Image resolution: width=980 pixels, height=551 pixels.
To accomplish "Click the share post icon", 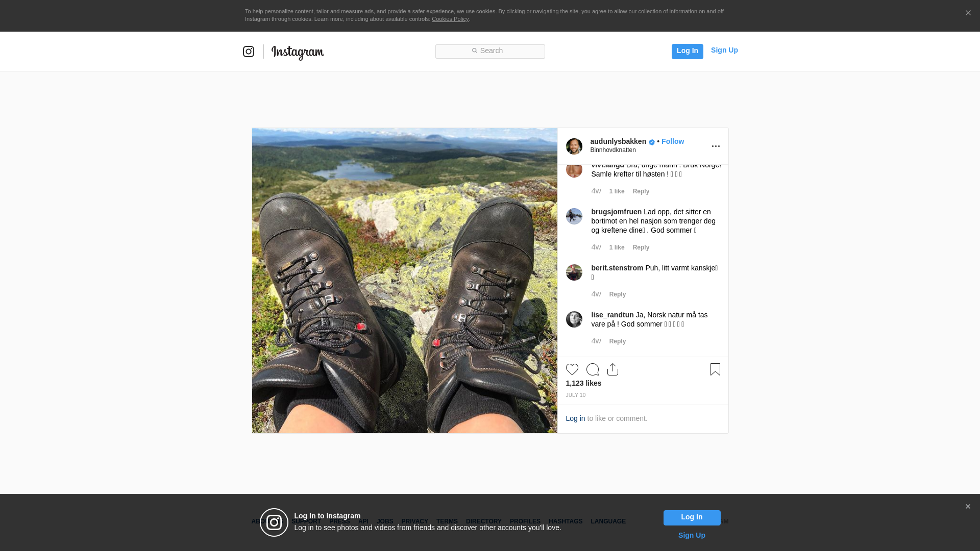I will (613, 369).
